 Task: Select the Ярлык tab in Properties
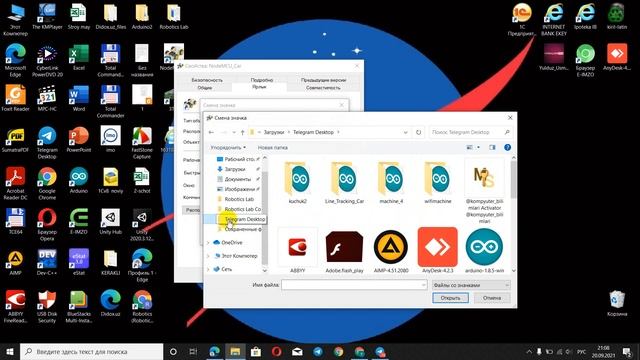tap(259, 87)
